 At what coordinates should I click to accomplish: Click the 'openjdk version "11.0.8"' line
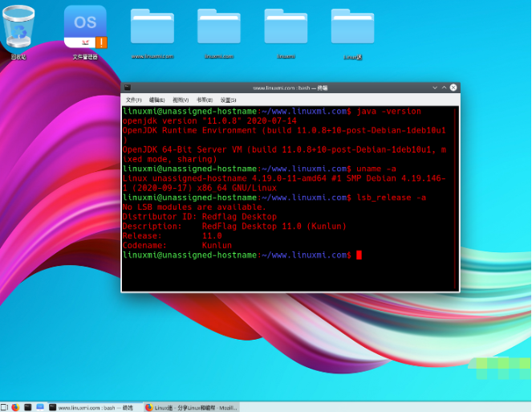coord(209,121)
